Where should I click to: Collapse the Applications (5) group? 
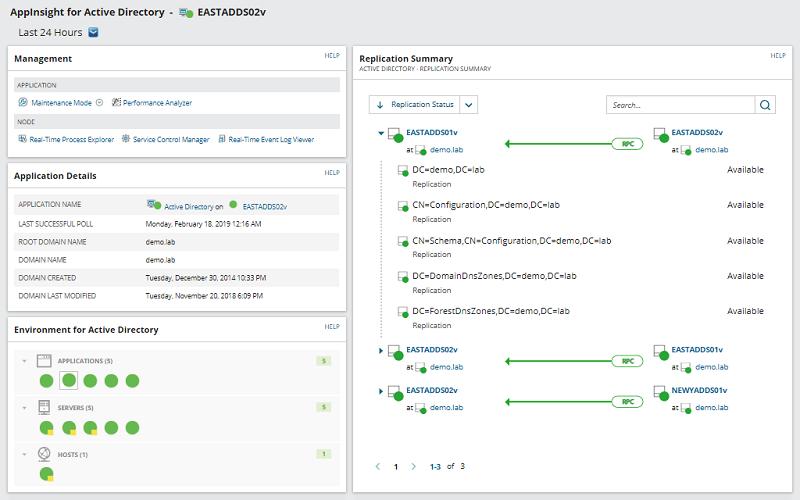[x=24, y=361]
